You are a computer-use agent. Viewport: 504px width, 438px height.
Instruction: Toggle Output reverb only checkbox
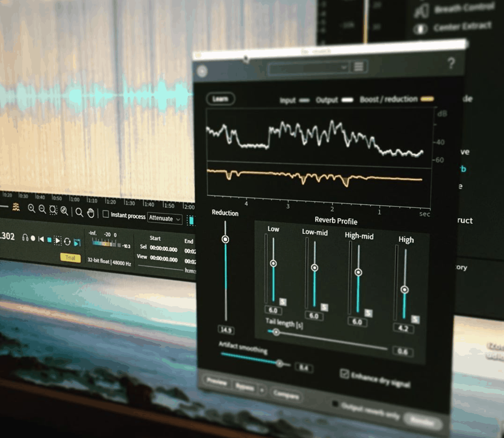pyautogui.click(x=335, y=404)
